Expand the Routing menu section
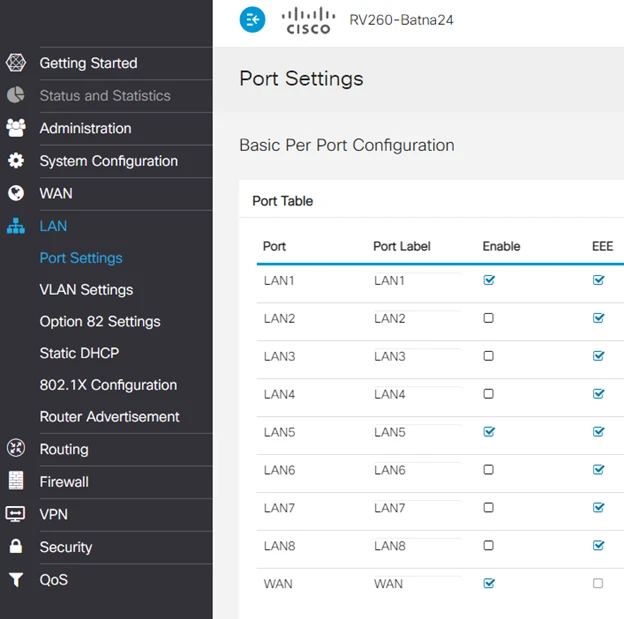The height and width of the screenshot is (619, 624). coord(64,449)
